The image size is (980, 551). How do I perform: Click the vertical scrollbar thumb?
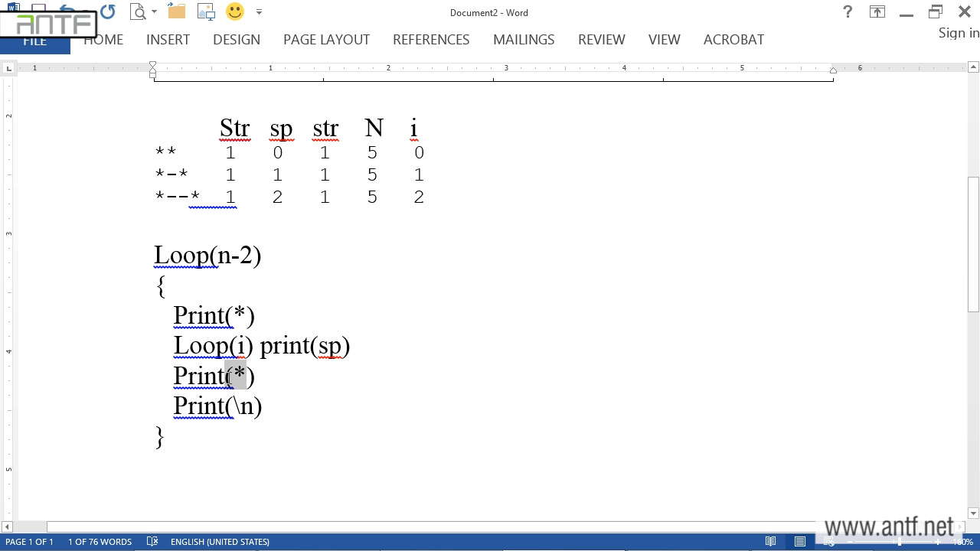pyautogui.click(x=973, y=243)
